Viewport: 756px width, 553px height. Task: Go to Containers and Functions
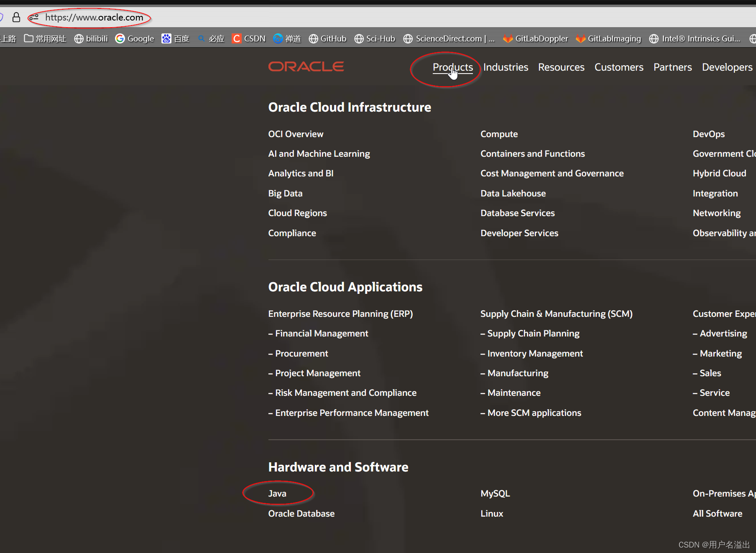pyautogui.click(x=532, y=154)
